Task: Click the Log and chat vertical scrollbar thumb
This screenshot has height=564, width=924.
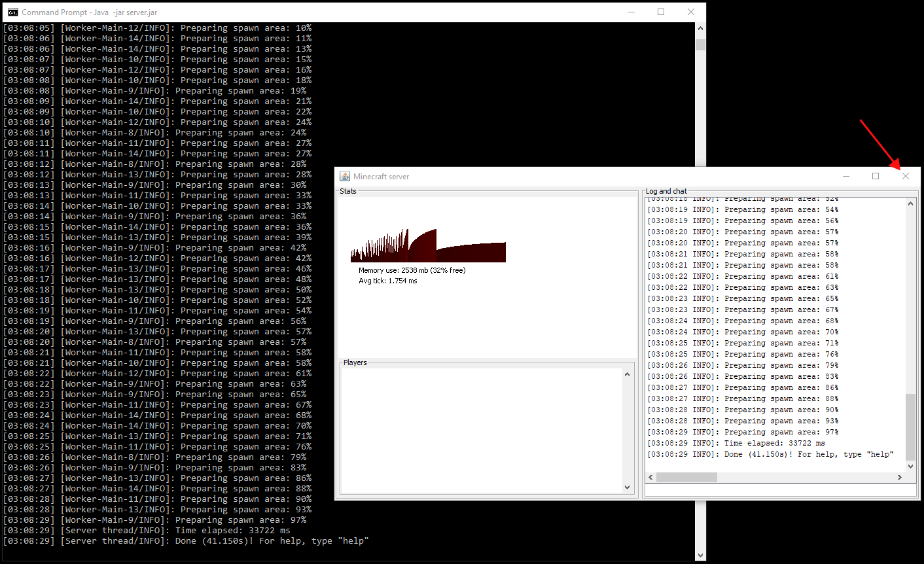Action: coord(911,427)
